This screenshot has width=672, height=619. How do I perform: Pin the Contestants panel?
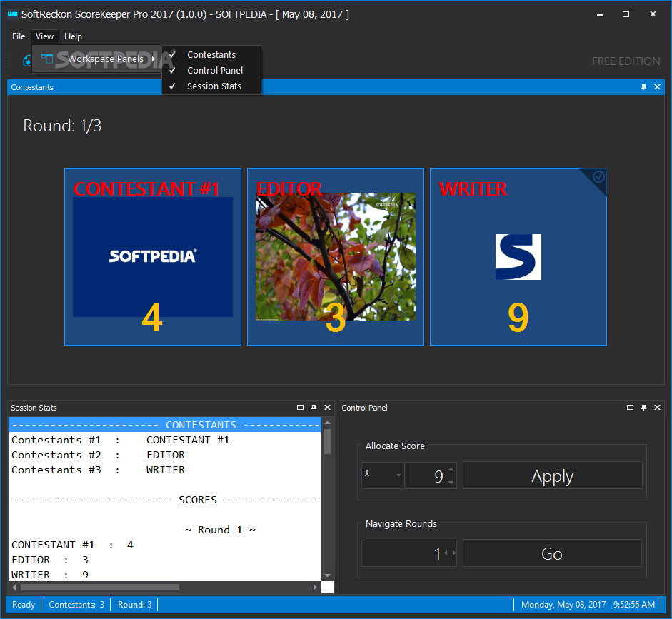[x=643, y=87]
